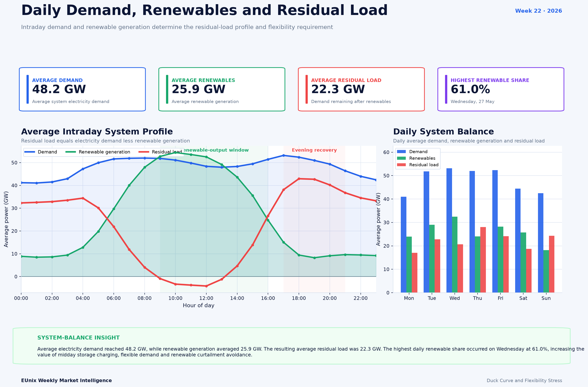Click the blue Demand line swatch in intraday legend
The height and width of the screenshot is (387, 588).
pyautogui.click(x=30, y=152)
